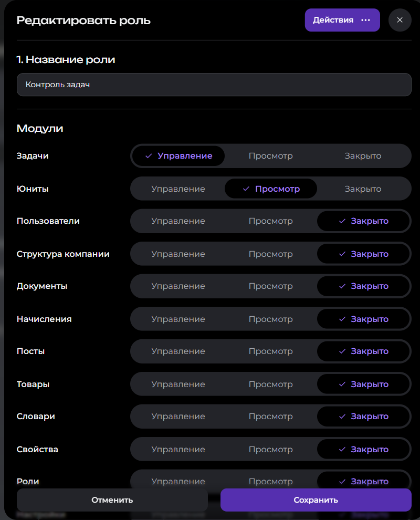Set Роли to Управление
The height and width of the screenshot is (520, 420).
178,481
